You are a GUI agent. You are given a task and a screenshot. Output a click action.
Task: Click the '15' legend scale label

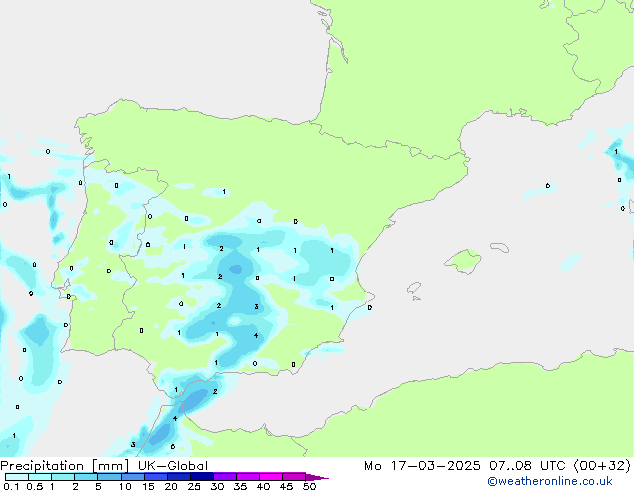tap(148, 486)
